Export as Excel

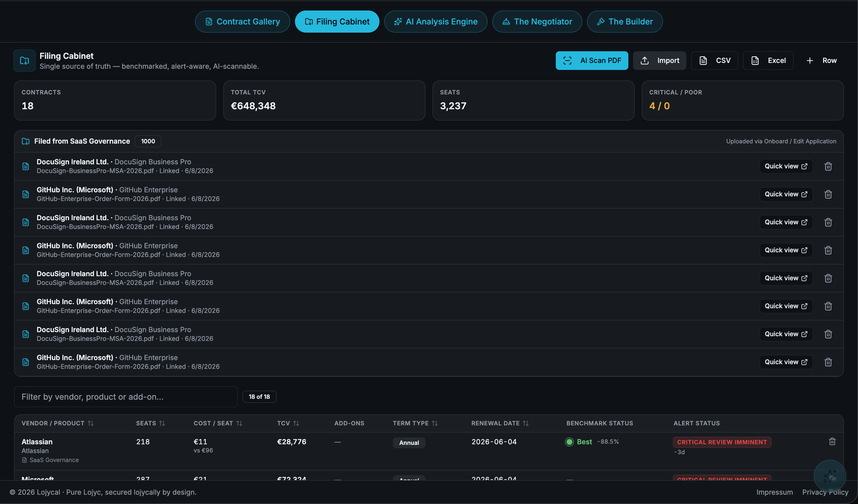click(x=768, y=61)
